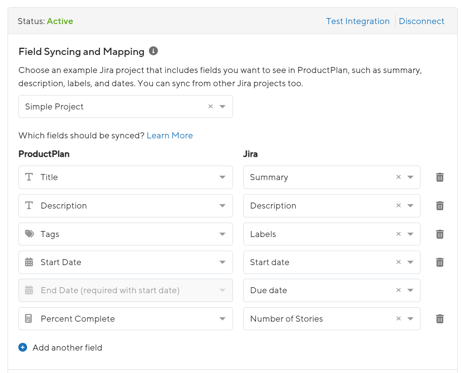
Task: Clear the Simple Project selection
Action: click(x=210, y=106)
